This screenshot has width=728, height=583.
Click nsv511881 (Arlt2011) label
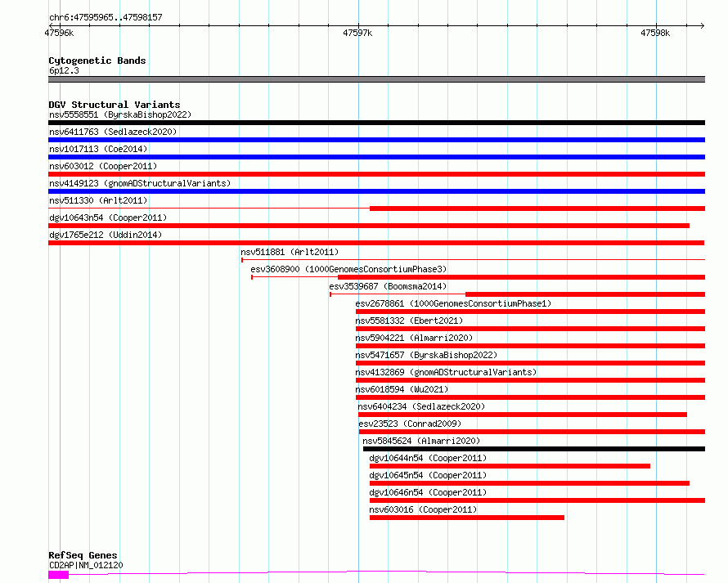tap(290, 252)
